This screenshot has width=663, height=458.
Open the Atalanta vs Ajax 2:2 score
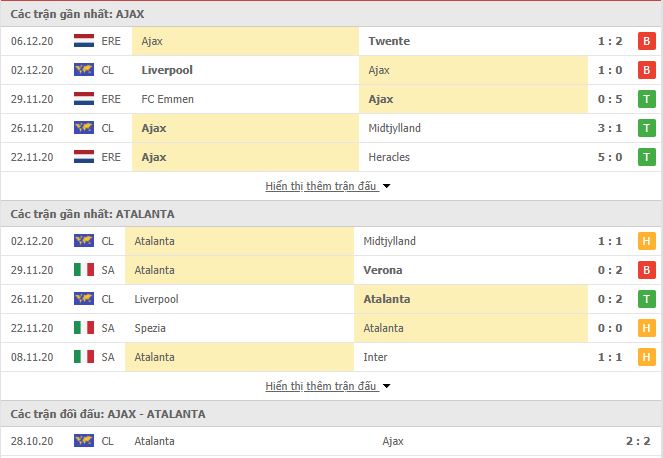tap(635, 441)
